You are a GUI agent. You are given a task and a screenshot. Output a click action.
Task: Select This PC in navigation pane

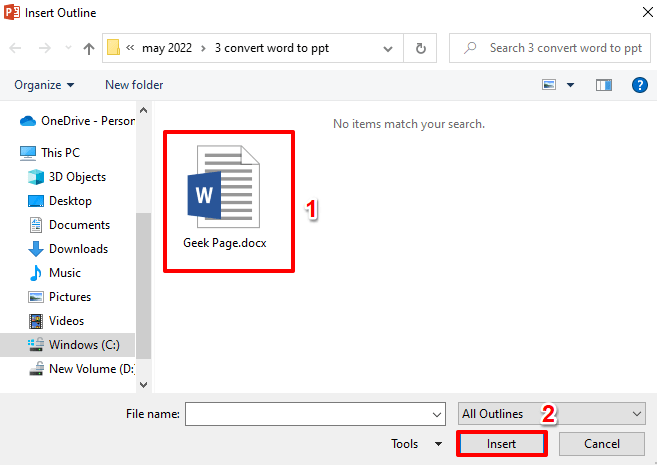tap(49, 153)
